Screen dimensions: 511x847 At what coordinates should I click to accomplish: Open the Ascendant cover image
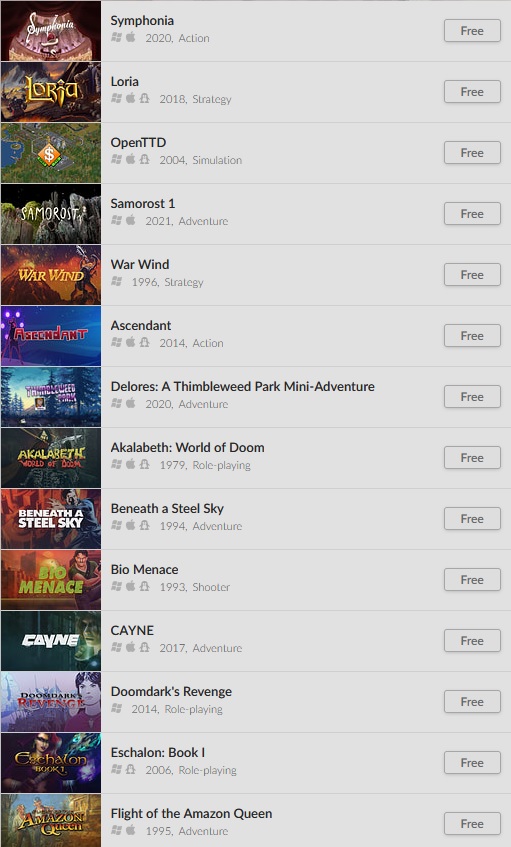[x=51, y=336]
